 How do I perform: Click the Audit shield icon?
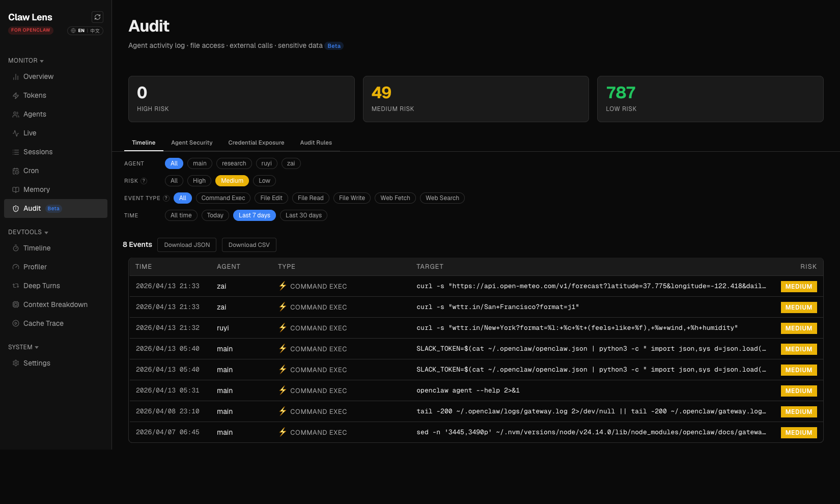16,209
